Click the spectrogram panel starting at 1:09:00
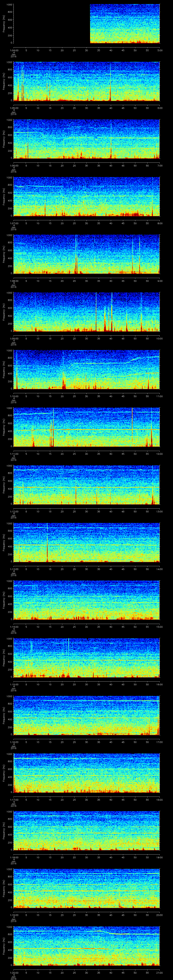This screenshot has height=980, width=173. (87, 312)
